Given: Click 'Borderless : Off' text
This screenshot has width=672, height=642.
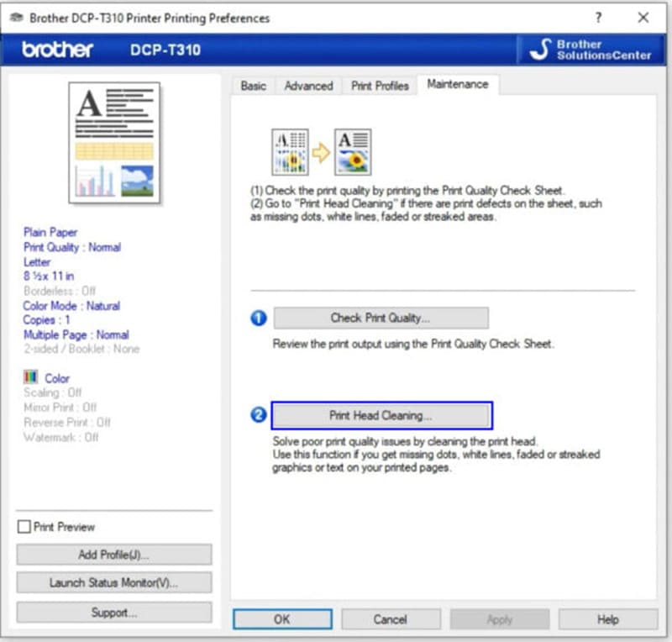Looking at the screenshot, I should pyautogui.click(x=60, y=291).
